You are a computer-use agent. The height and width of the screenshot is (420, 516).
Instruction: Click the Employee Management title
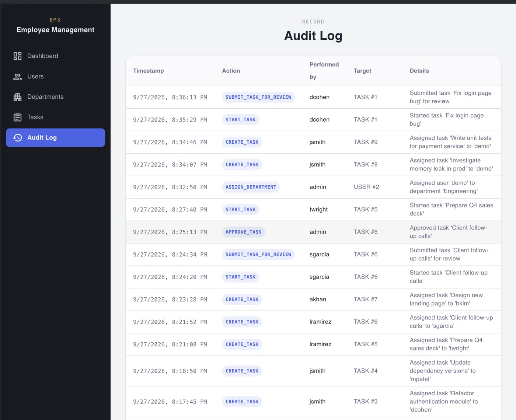55,30
